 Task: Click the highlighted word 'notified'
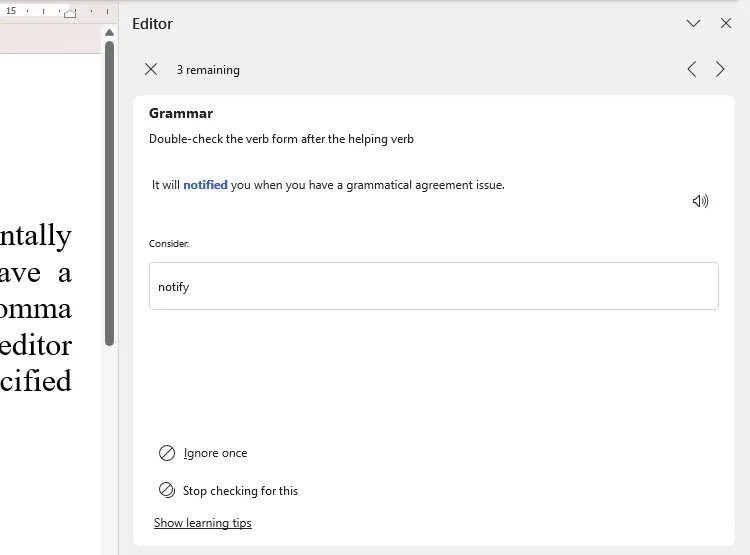(x=205, y=185)
